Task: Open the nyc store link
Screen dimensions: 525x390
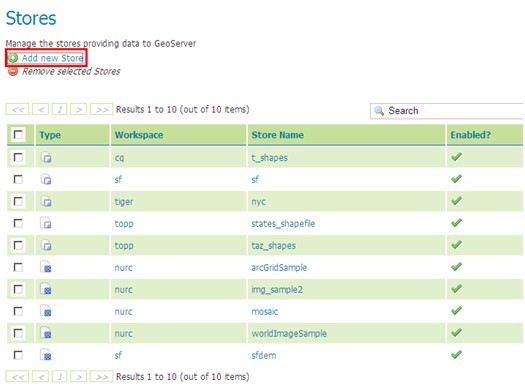Action: click(258, 202)
